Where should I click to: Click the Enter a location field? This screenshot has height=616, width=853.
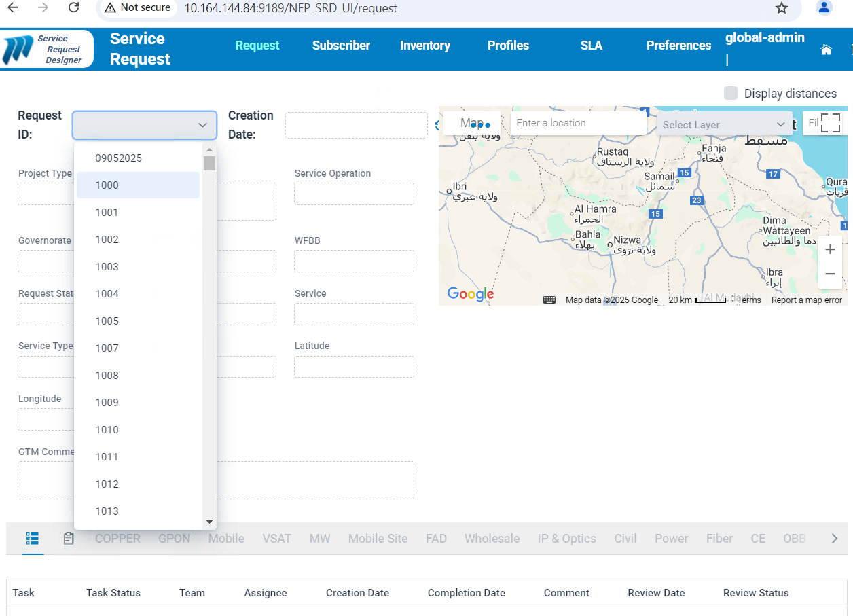pos(577,123)
